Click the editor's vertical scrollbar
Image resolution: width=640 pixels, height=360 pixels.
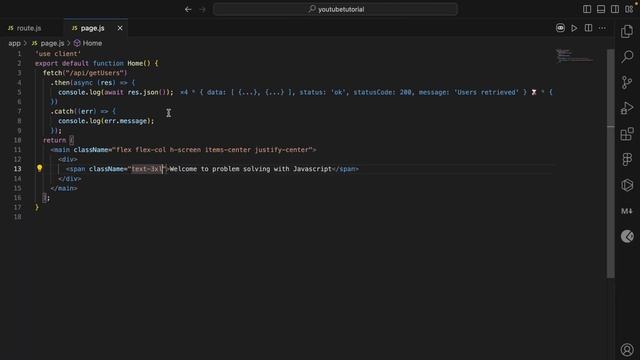pos(611,163)
